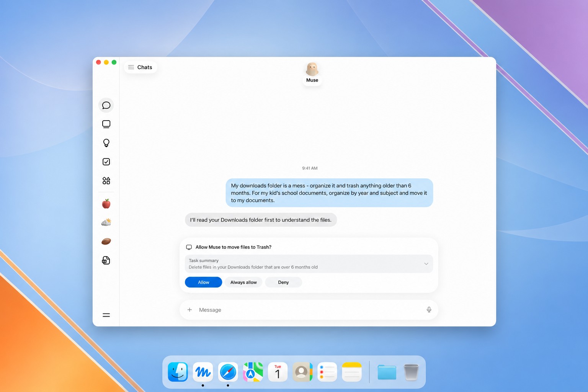Open the shapes grid sidebar icon

pos(106,181)
